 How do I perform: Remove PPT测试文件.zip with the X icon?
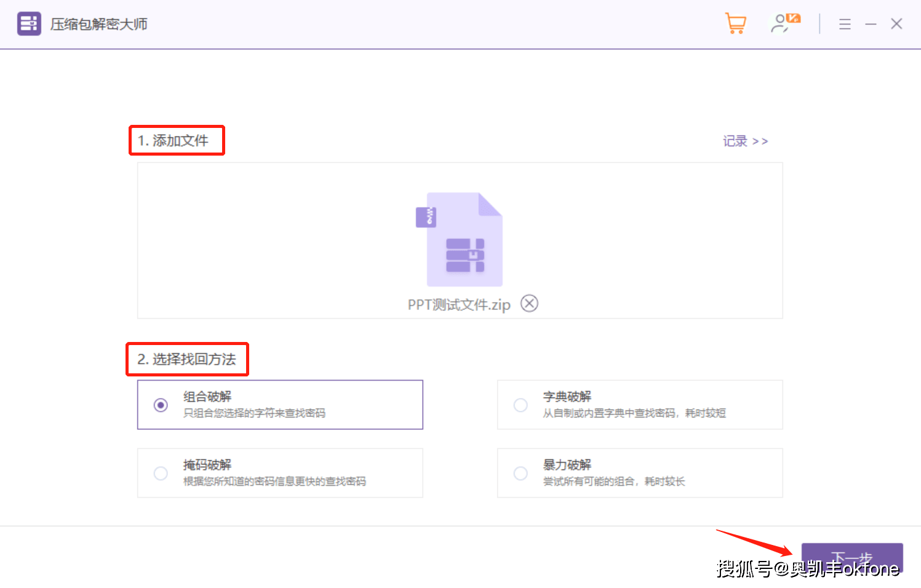click(529, 303)
